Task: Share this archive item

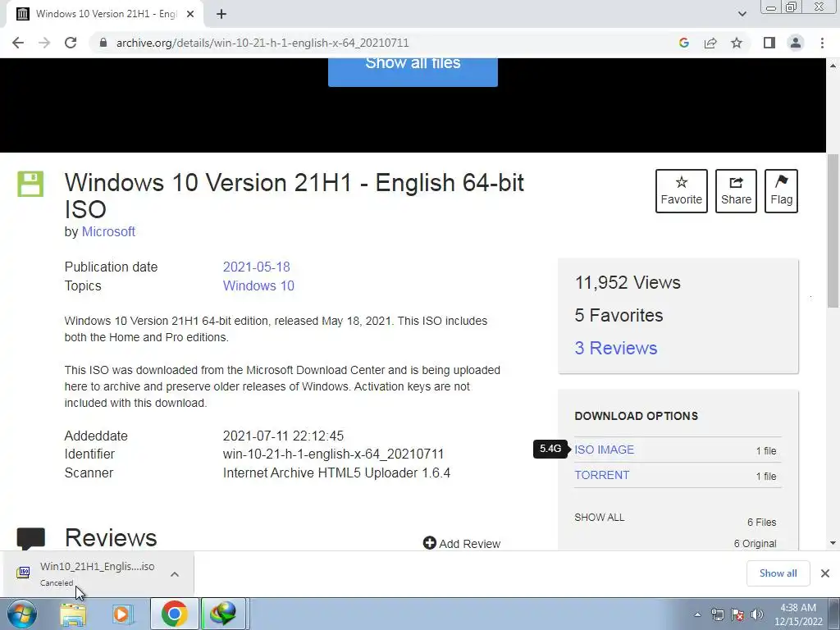Action: (736, 191)
